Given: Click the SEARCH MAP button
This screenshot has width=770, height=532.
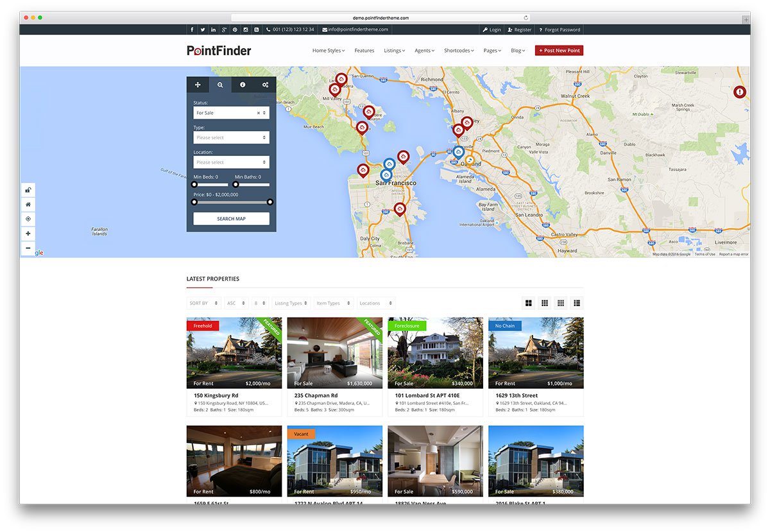Looking at the screenshot, I should 232,219.
